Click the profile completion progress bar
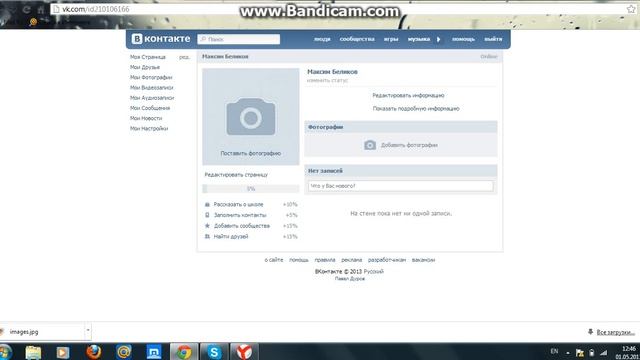The width and height of the screenshot is (640, 360). [x=251, y=189]
